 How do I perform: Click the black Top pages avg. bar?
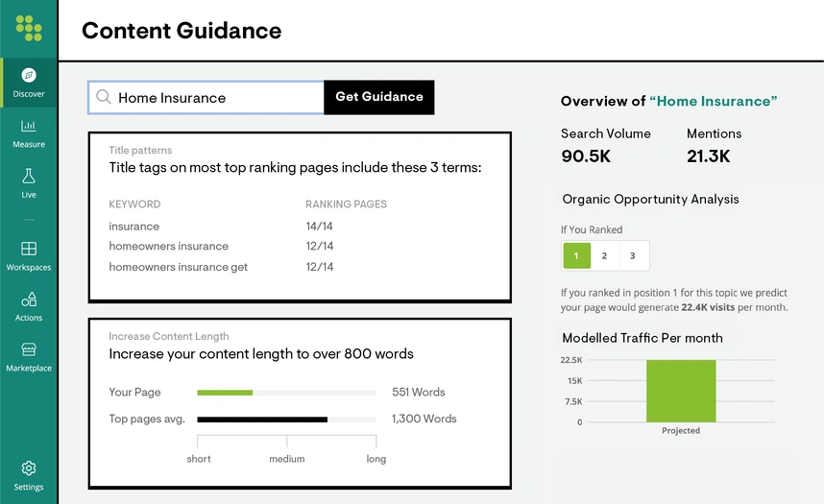click(262, 420)
